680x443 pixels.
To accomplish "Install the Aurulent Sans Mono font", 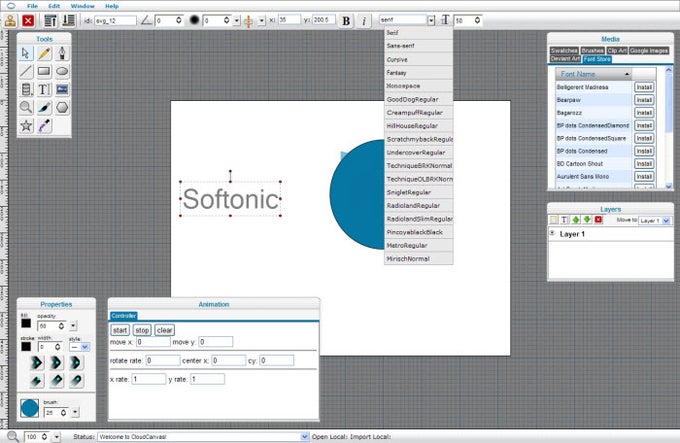I will (x=644, y=176).
